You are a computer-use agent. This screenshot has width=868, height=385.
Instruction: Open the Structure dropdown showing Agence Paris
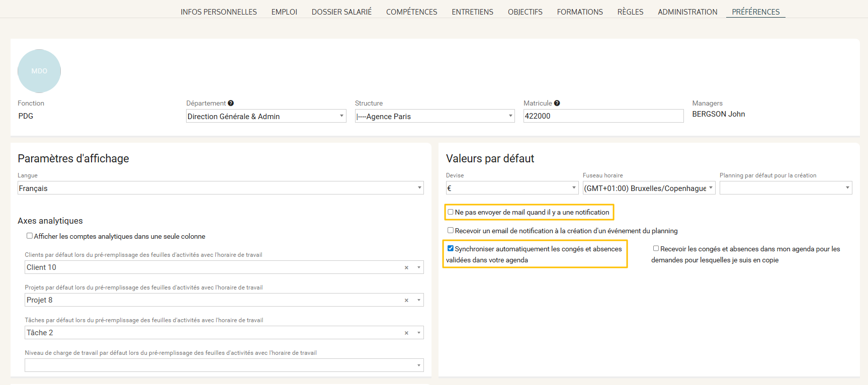click(435, 116)
